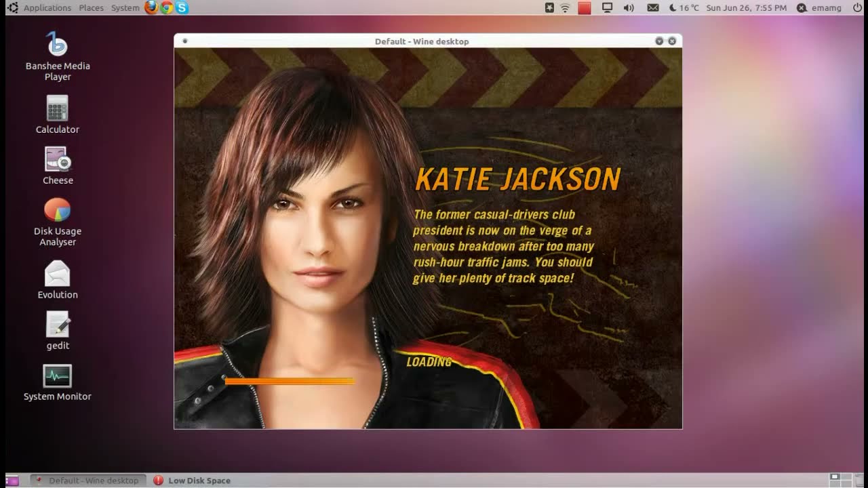Select Default - Wine desktop taskbar entry
Image resolution: width=868 pixels, height=488 pixels.
pyautogui.click(x=88, y=481)
